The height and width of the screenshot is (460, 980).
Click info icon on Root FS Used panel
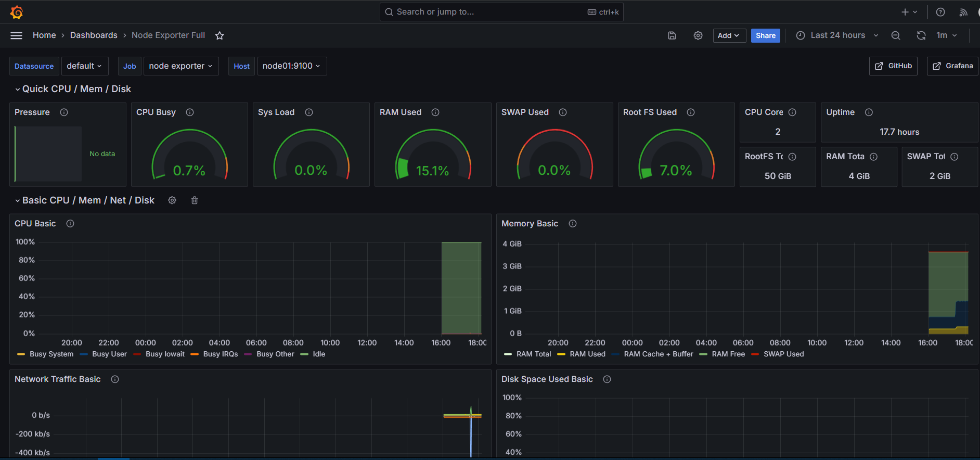pos(691,112)
